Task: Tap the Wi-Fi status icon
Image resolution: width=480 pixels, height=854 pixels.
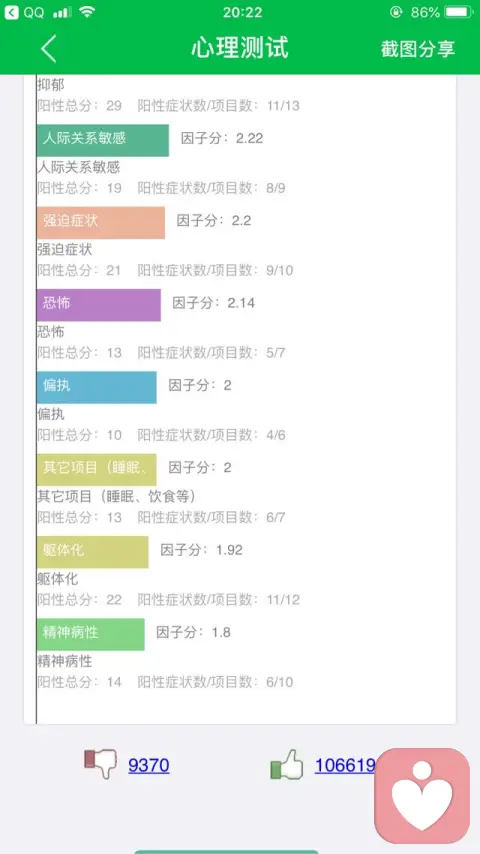Action: point(87,12)
